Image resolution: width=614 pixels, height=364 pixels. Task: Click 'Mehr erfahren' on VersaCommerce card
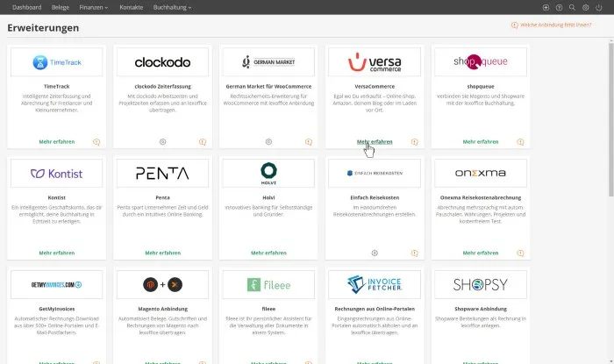click(375, 141)
